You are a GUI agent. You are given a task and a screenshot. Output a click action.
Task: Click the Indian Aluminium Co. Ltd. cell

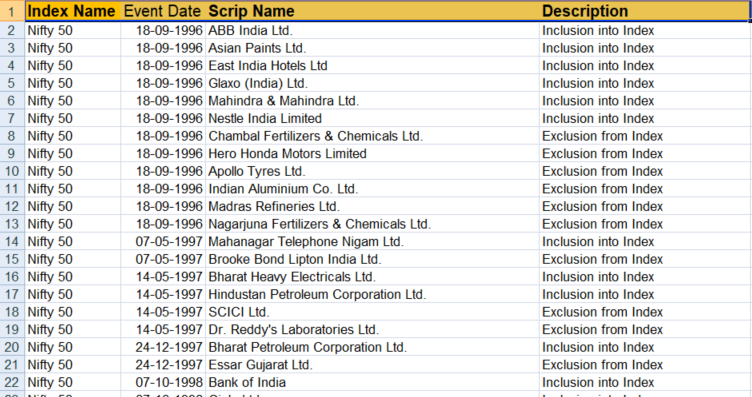point(372,189)
